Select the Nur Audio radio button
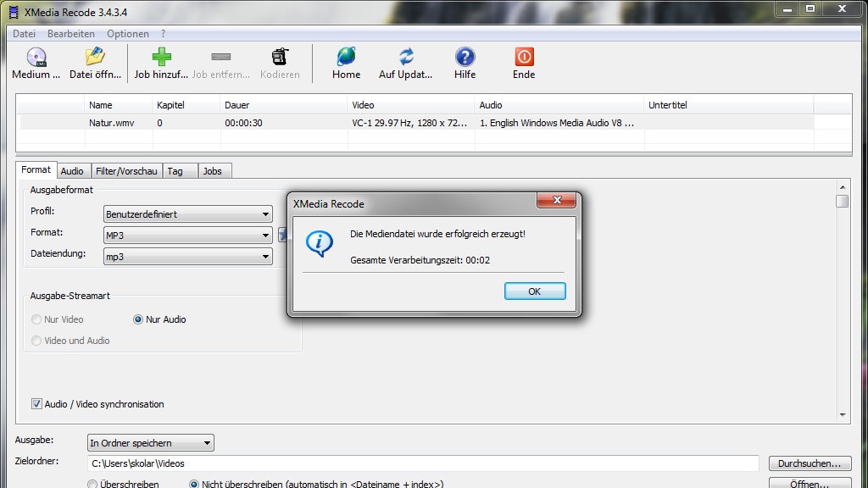The width and height of the screenshot is (868, 488). click(x=138, y=319)
